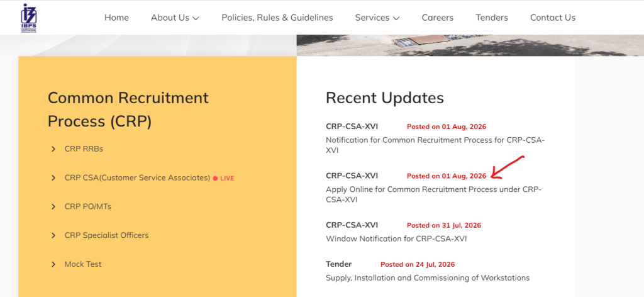Open the Contact Us page

coord(552,18)
